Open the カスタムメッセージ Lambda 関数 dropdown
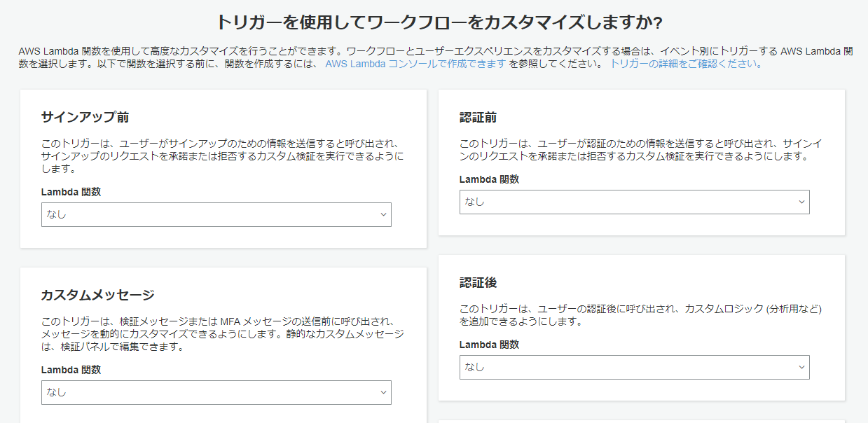This screenshot has height=423, width=868. click(x=216, y=392)
